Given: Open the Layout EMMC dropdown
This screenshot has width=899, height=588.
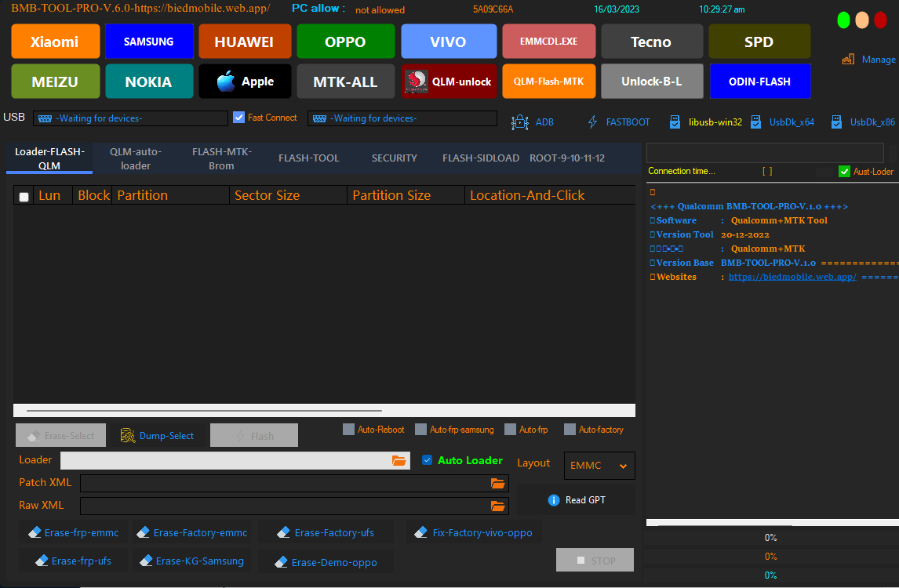Looking at the screenshot, I should click(599, 466).
